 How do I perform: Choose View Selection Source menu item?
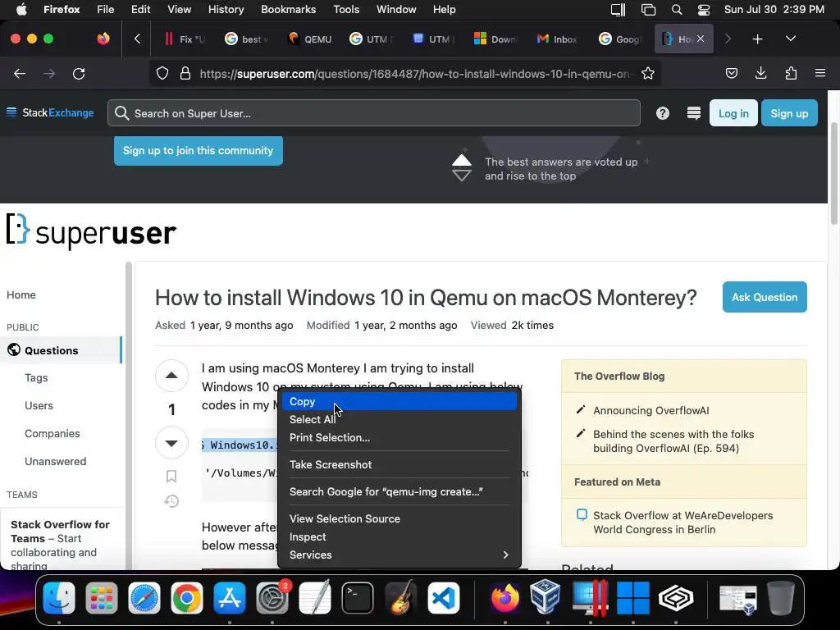(x=399, y=518)
